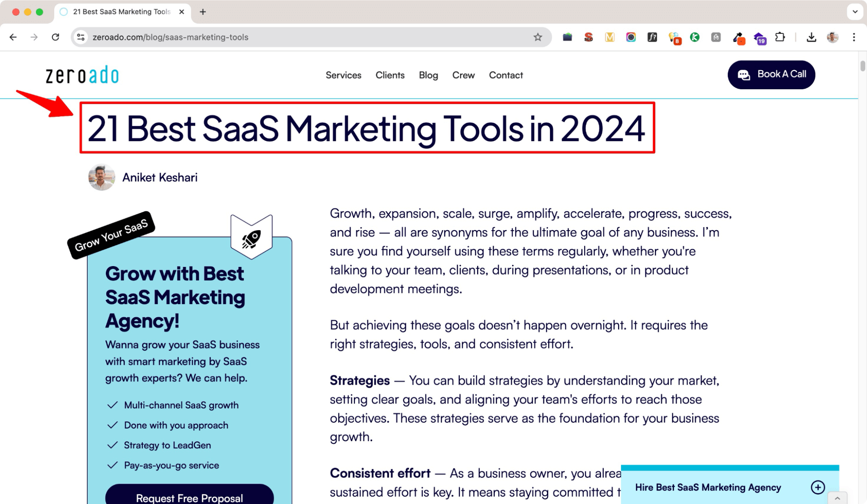Click the scroll-to-top chevron button
The image size is (867, 504).
pyautogui.click(x=838, y=498)
